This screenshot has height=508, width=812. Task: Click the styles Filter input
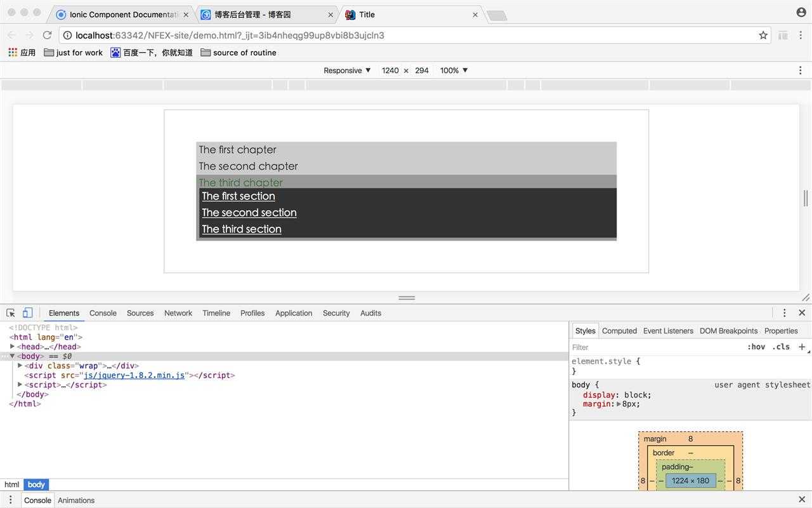pos(657,347)
